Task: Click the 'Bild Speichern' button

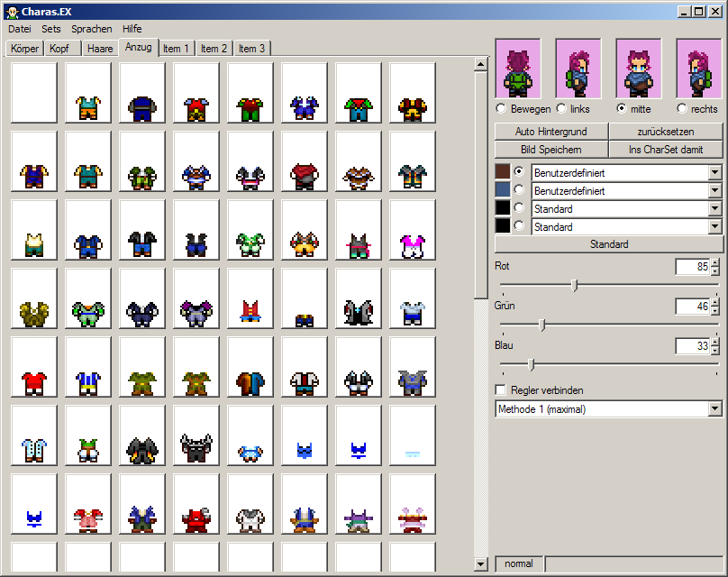Action: coord(551,150)
